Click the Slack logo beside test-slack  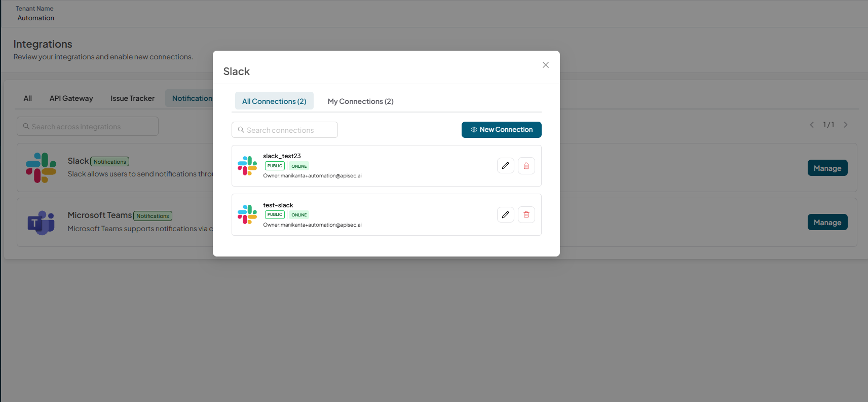(x=247, y=214)
